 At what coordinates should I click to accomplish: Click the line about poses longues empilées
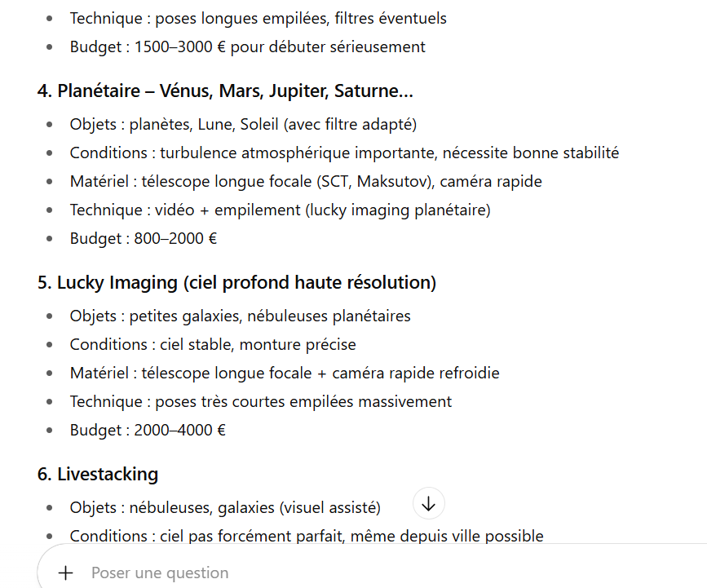point(258,18)
